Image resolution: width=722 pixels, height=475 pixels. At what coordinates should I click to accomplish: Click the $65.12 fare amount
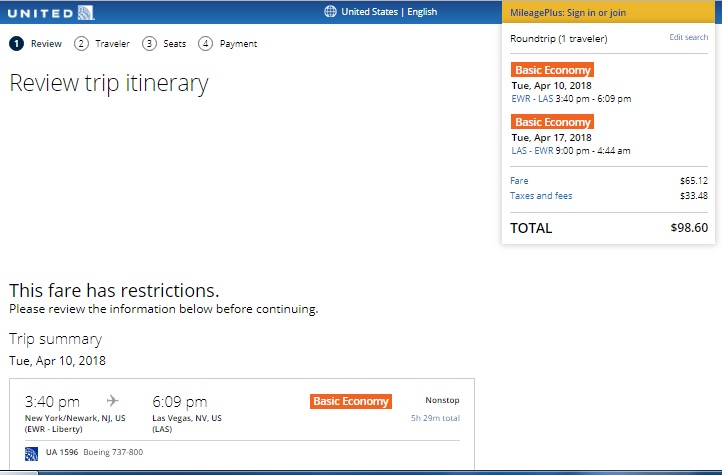[x=693, y=181]
